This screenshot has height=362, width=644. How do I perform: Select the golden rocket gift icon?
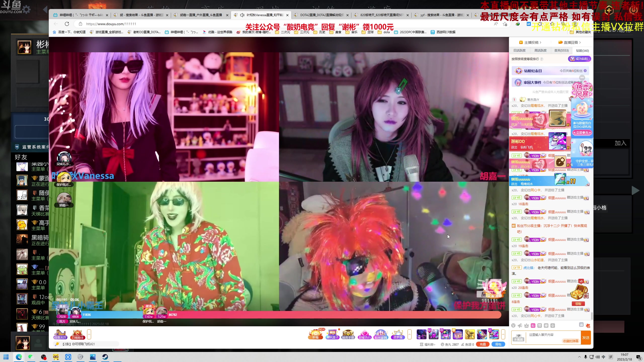coord(470,334)
